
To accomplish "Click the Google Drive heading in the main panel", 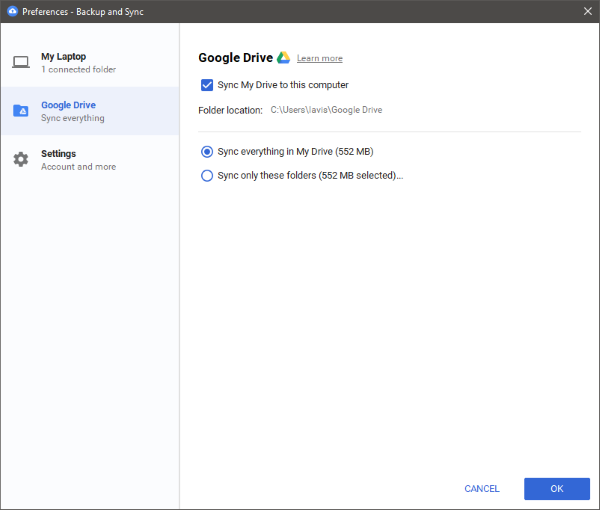I will point(235,58).
